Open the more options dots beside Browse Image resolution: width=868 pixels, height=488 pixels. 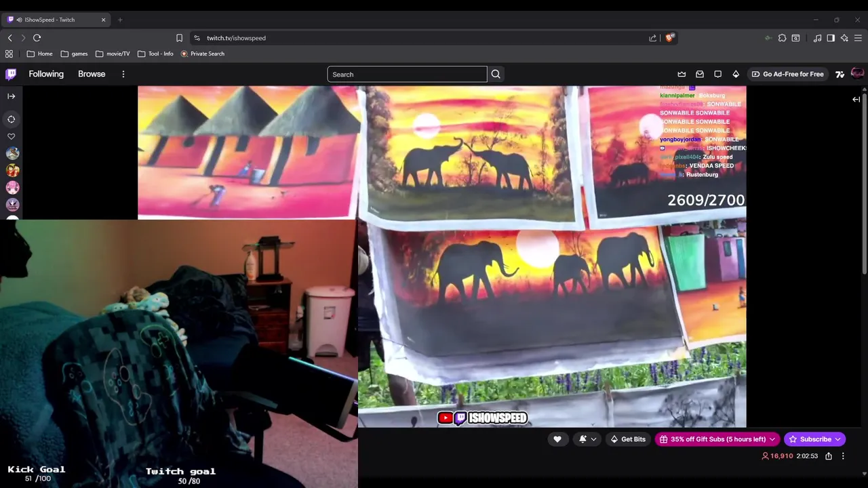pos(123,74)
